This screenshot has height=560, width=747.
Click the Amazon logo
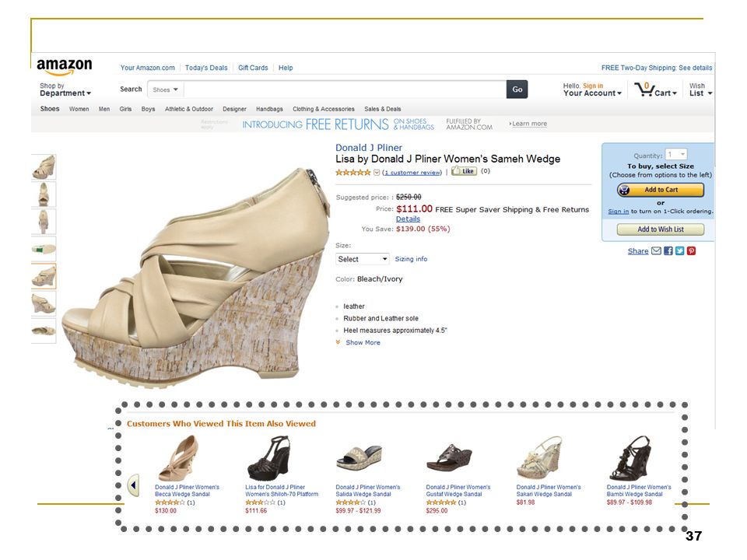(x=65, y=67)
